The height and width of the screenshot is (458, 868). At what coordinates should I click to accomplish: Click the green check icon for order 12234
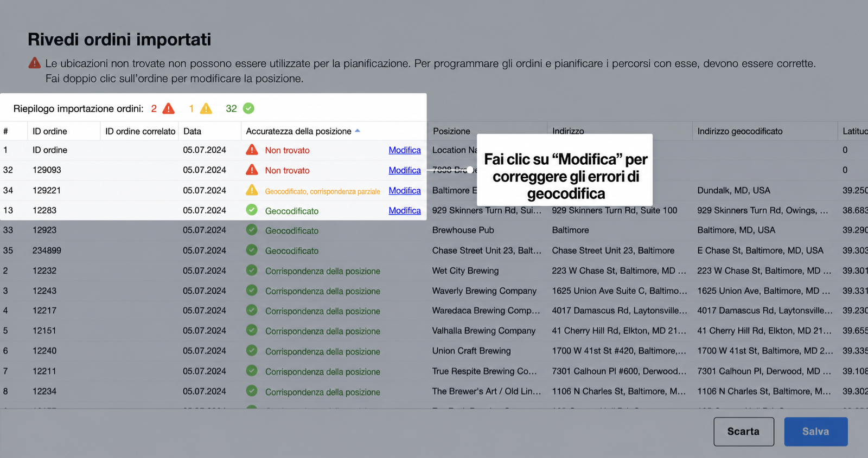252,391
